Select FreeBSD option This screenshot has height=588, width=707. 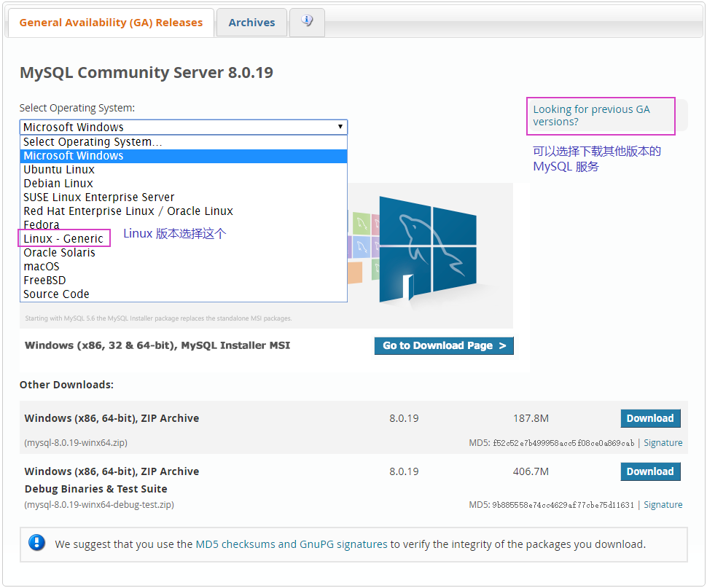[x=184, y=281]
